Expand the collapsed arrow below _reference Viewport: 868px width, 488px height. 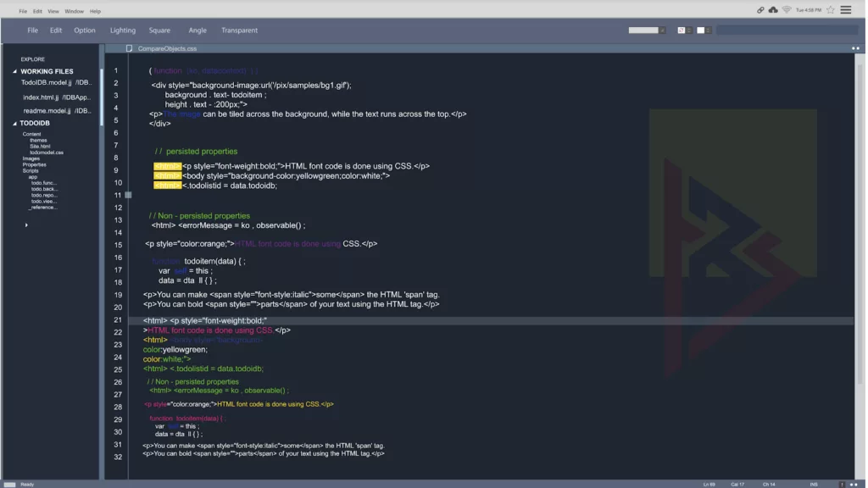tap(26, 225)
